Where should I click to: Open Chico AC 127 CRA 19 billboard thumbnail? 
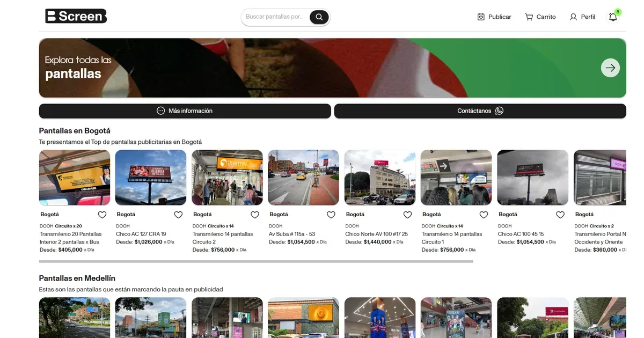tap(151, 178)
